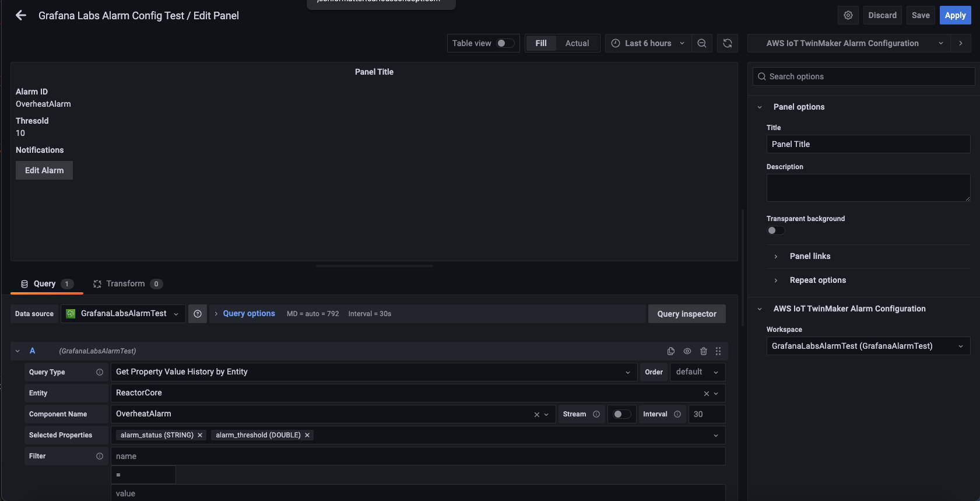The image size is (980, 501).
Task: Open dashboard settings gear icon
Action: click(x=848, y=16)
